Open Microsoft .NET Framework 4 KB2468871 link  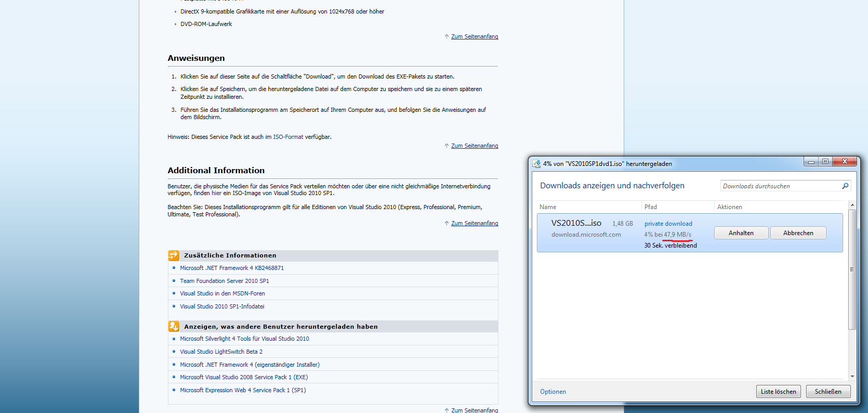click(x=232, y=268)
